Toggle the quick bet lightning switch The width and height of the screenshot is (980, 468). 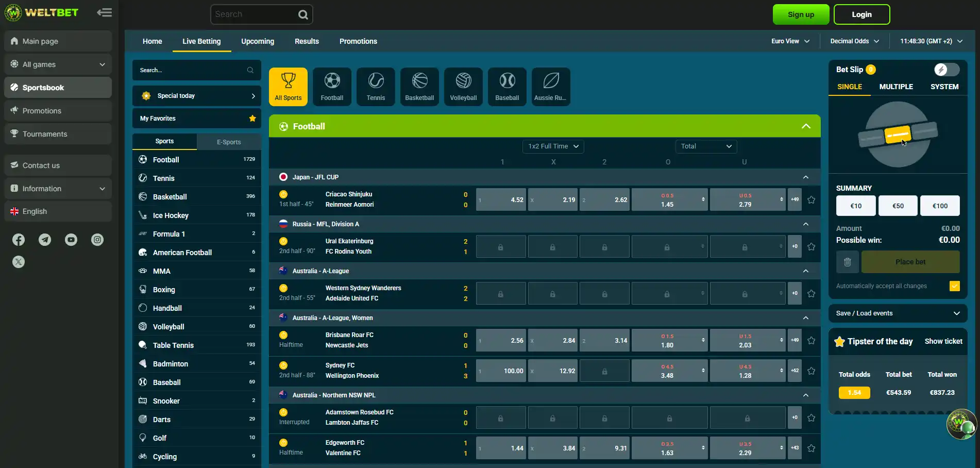tap(947, 70)
